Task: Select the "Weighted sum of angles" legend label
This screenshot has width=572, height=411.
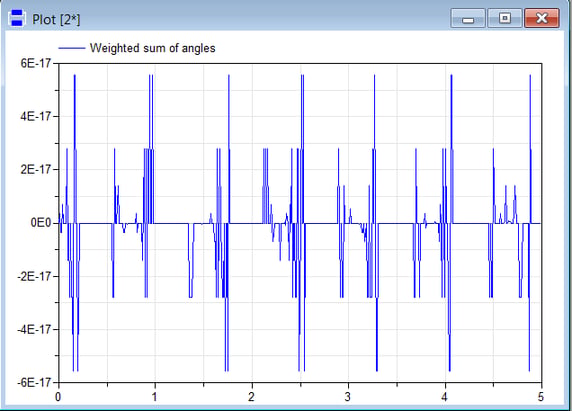Action: click(x=152, y=48)
